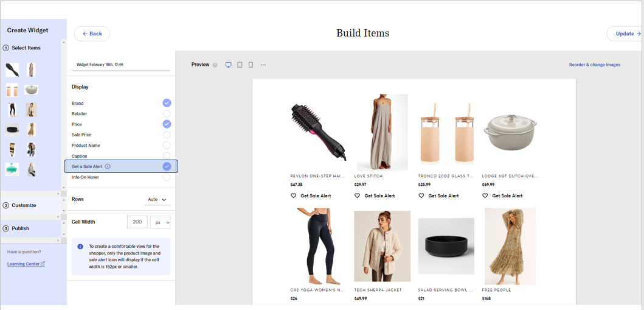
Task: Switch to mobile preview icon
Action: (x=251, y=65)
